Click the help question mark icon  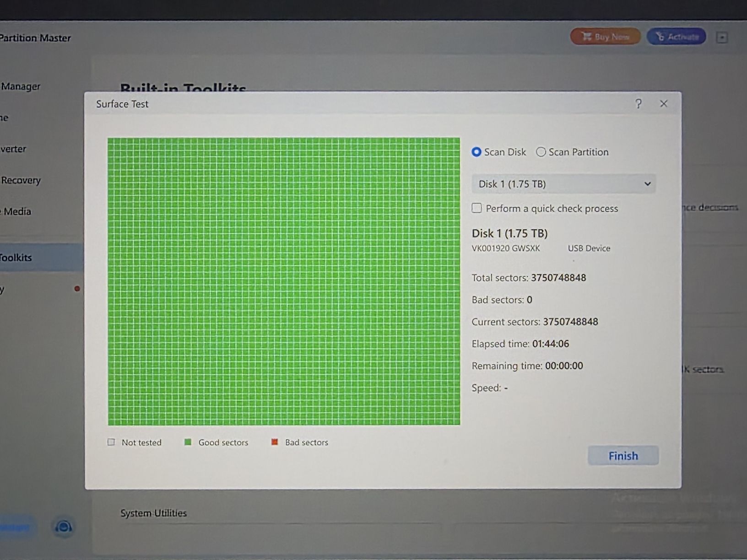pyautogui.click(x=639, y=104)
